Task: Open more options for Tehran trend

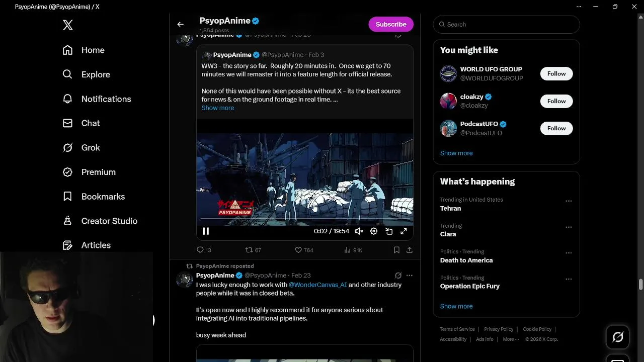Action: click(x=569, y=201)
